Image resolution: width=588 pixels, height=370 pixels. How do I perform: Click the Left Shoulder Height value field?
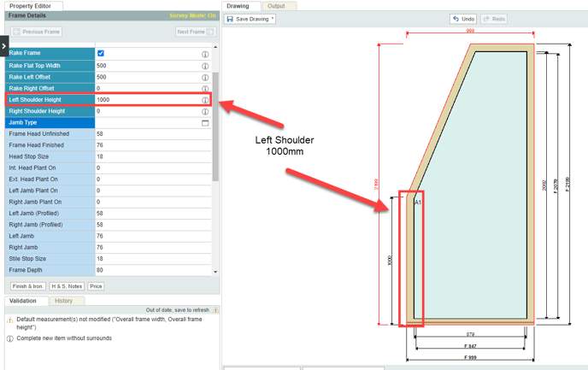tap(145, 100)
